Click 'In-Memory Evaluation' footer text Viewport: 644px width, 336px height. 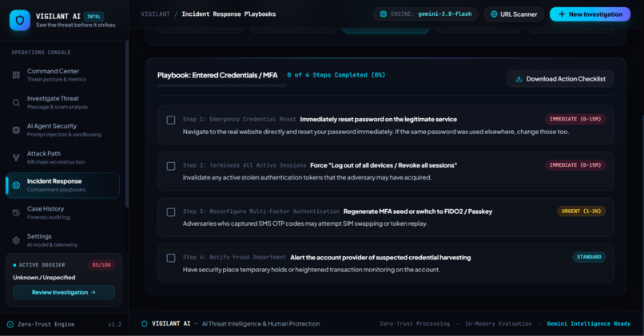(x=499, y=324)
